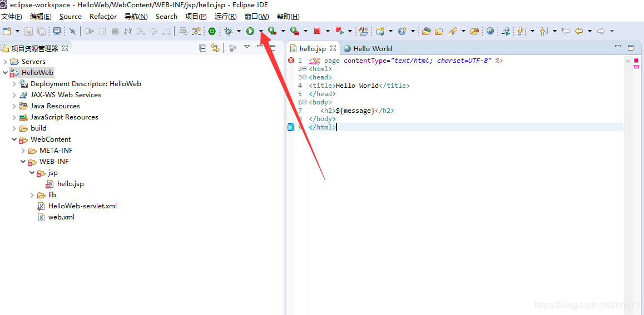The image size is (644, 315).
Task: Collapse the body fold on line 6
Action: click(x=305, y=102)
